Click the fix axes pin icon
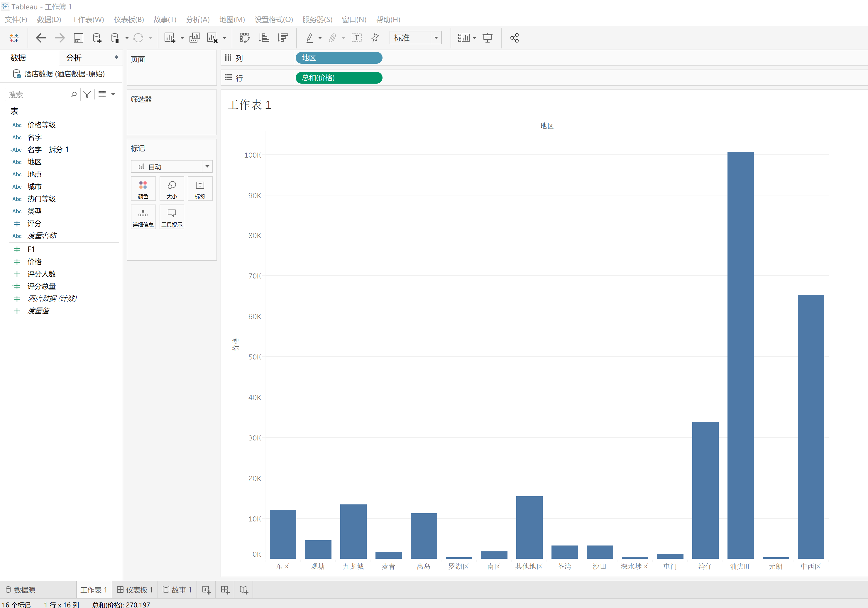 (x=375, y=38)
